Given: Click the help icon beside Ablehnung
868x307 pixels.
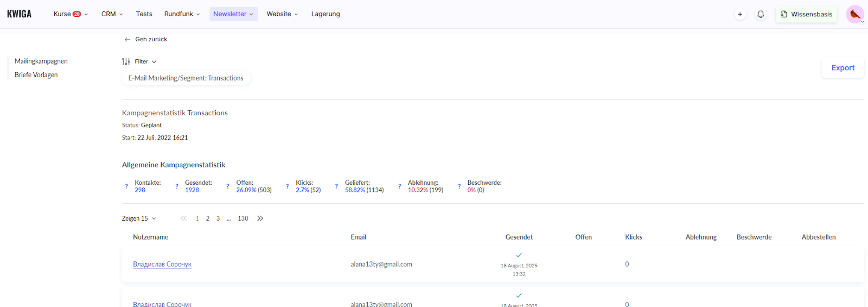Looking at the screenshot, I should pyautogui.click(x=400, y=186).
